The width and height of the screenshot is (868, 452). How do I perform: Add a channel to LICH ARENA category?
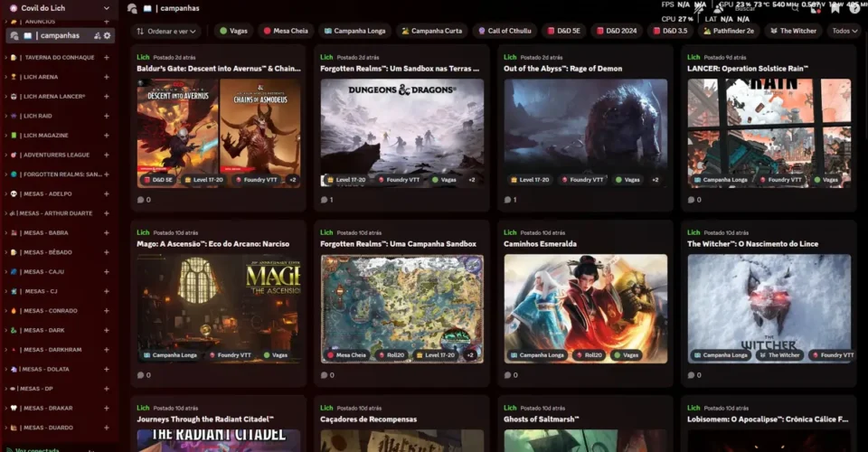(107, 77)
